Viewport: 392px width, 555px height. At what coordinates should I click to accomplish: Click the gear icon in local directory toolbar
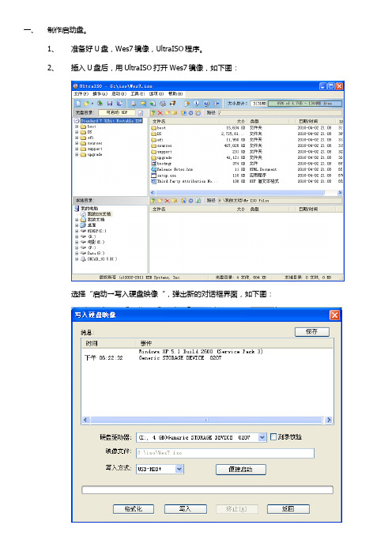(191, 201)
